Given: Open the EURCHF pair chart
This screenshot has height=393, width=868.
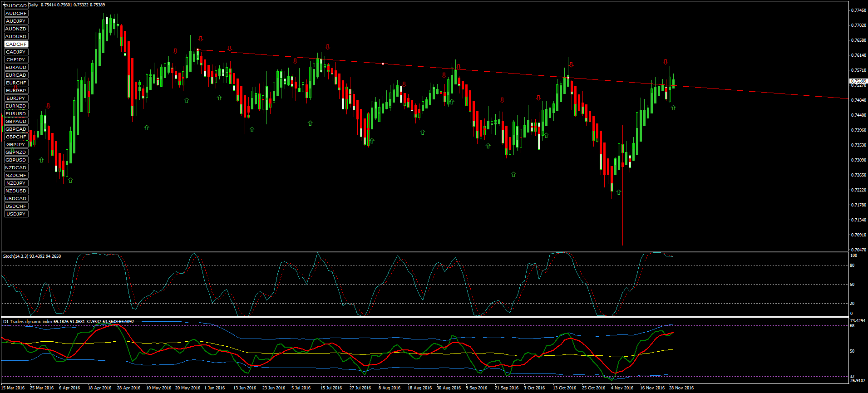Looking at the screenshot, I should 16,83.
